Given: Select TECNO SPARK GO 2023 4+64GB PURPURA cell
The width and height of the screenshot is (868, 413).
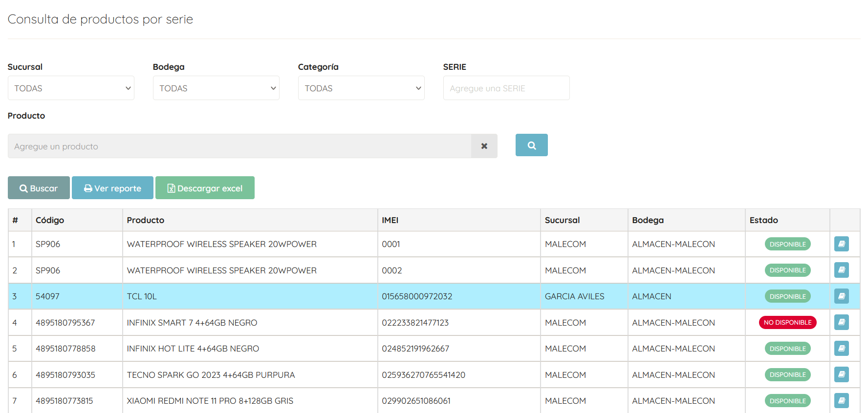Looking at the screenshot, I should (x=250, y=375).
